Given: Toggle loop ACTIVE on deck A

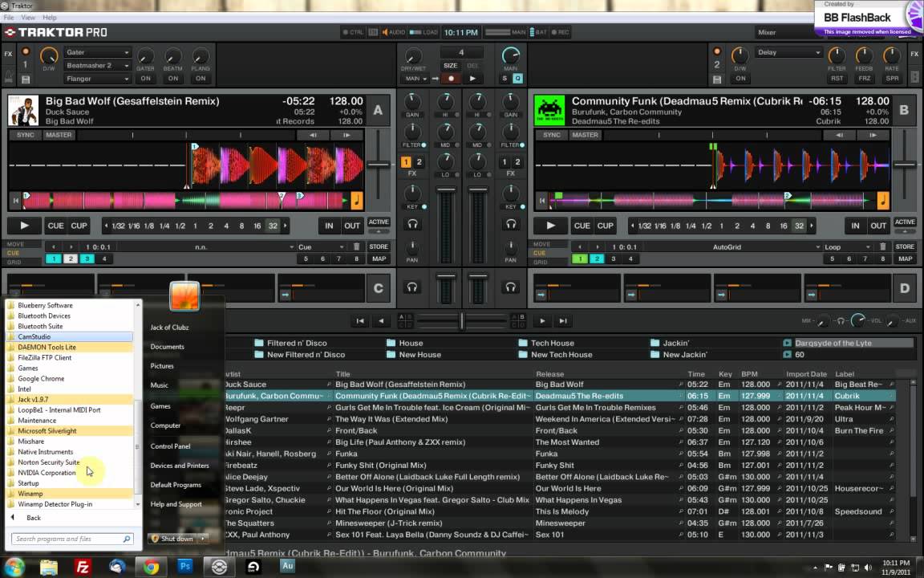Looking at the screenshot, I should pyautogui.click(x=379, y=222).
